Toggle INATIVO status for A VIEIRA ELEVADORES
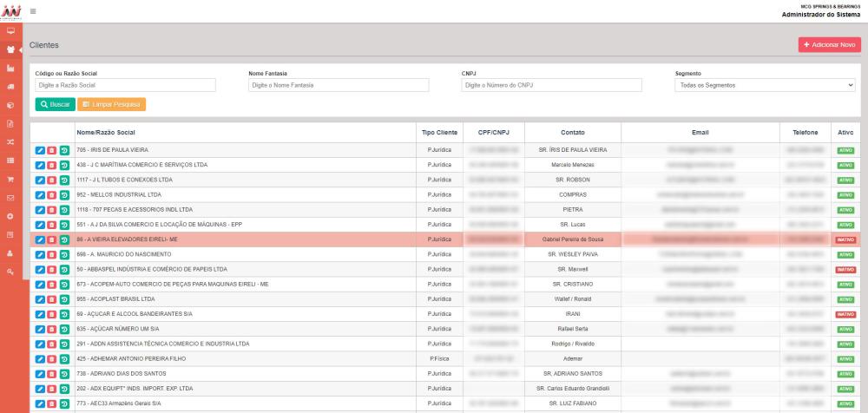This screenshot has width=868, height=413. 845,239
